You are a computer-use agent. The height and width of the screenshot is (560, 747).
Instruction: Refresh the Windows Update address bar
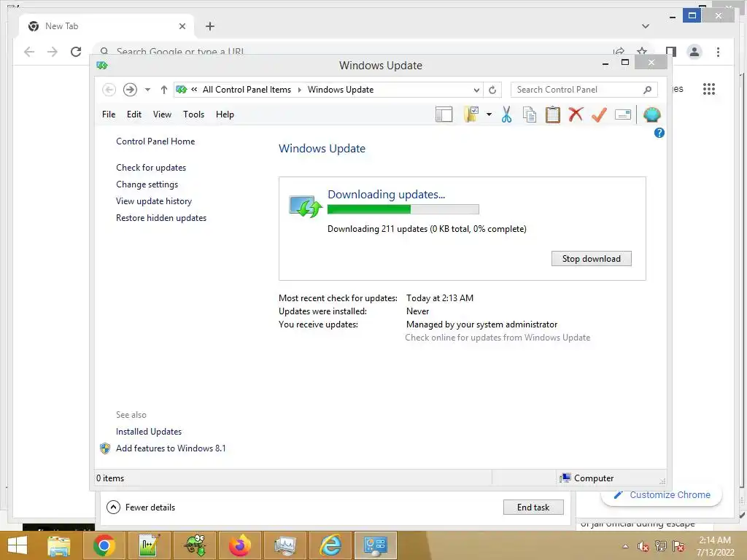coord(492,90)
